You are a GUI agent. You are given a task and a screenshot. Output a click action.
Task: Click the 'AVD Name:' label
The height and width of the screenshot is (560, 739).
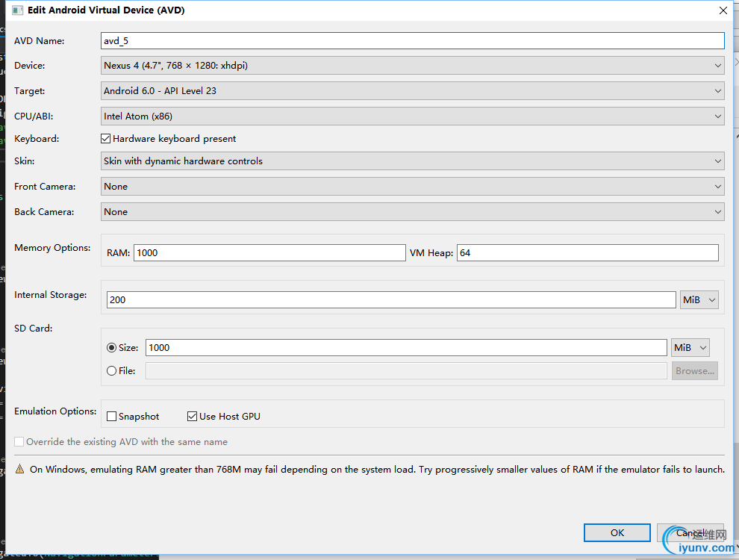pyautogui.click(x=39, y=41)
